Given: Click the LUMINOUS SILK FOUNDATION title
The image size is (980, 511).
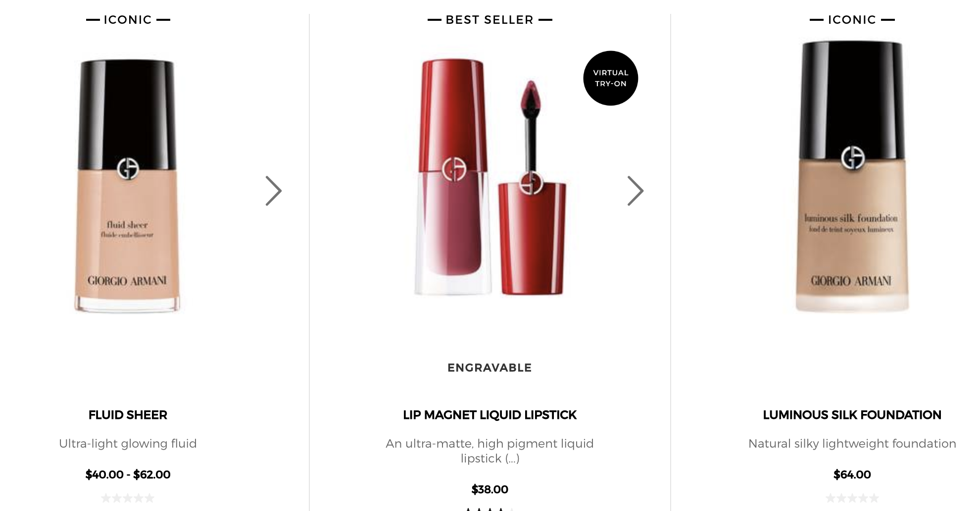Looking at the screenshot, I should tap(852, 415).
